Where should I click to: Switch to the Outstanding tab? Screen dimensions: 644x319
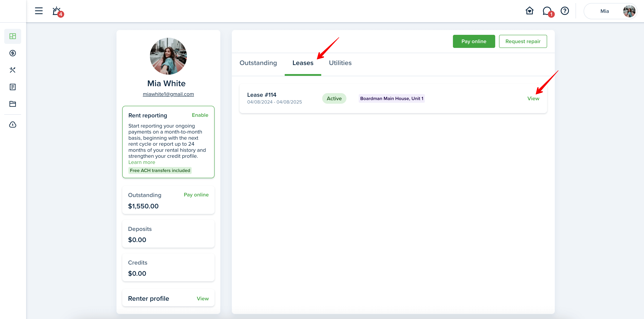click(258, 63)
